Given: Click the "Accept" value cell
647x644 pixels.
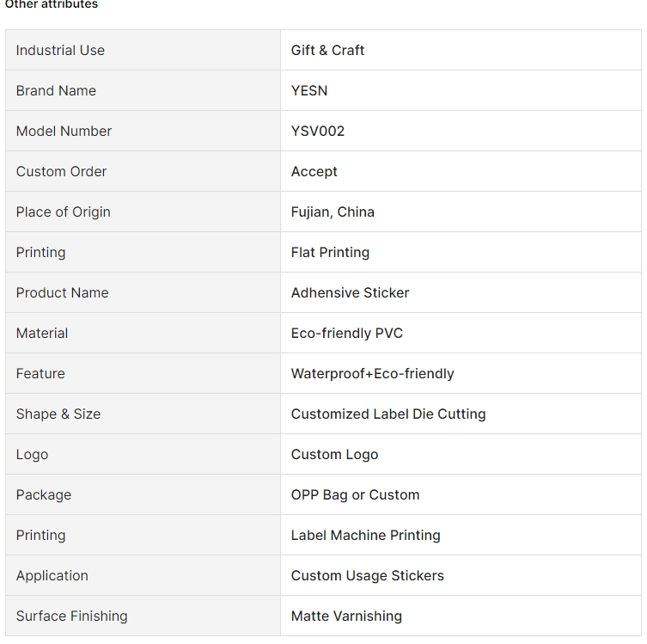Looking at the screenshot, I should (314, 171).
